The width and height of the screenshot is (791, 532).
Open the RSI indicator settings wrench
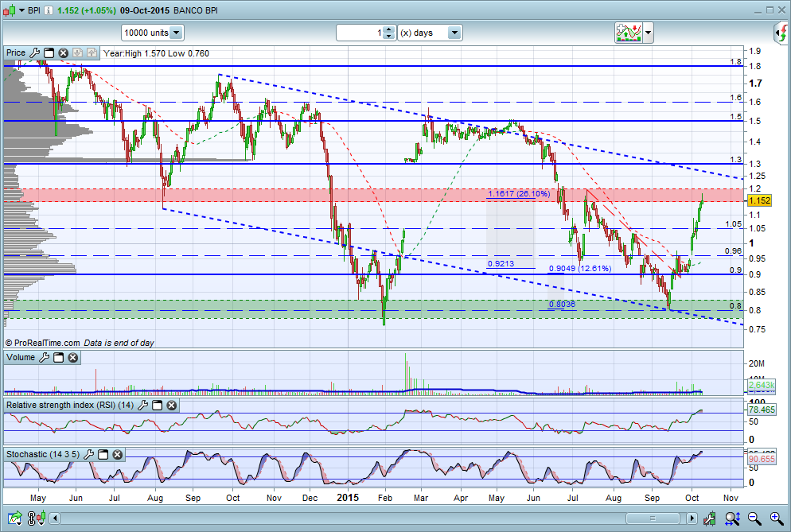coord(144,406)
